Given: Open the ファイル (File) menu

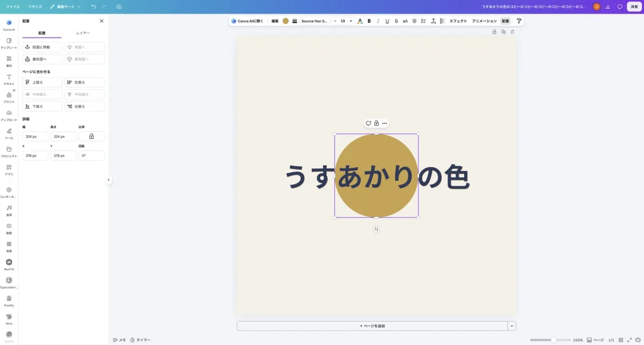Looking at the screenshot, I should tap(13, 6).
